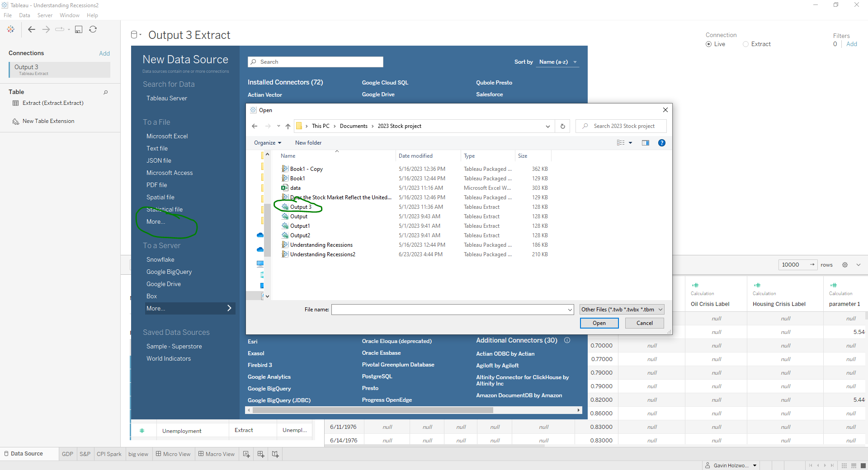Collapse the data preview pane chevron
This screenshot has height=470, width=868.
tap(858, 265)
